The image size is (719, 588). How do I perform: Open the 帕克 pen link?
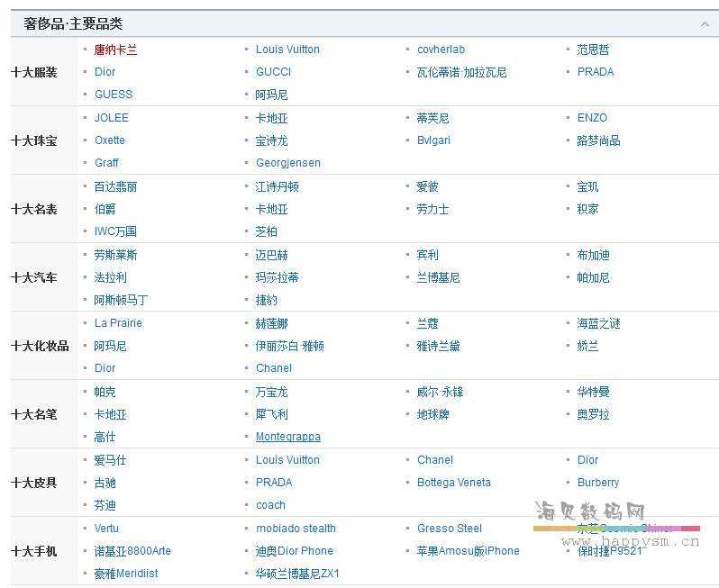coord(105,392)
